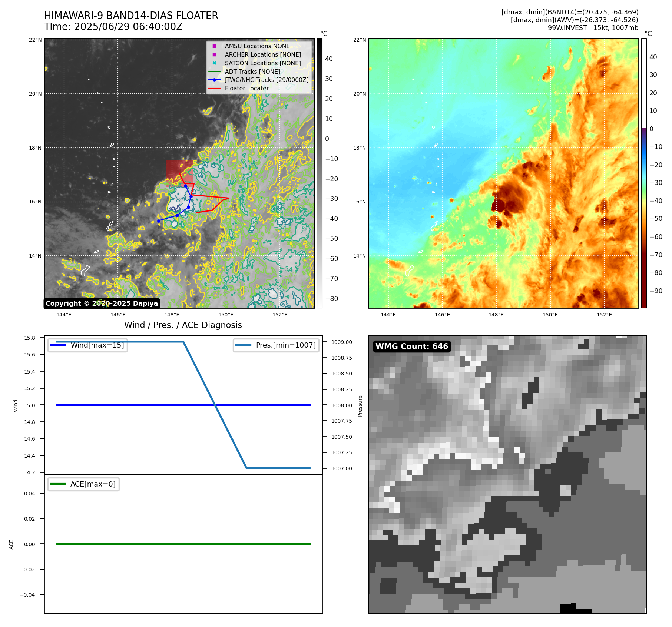Click the green ACE legend line sample
Screen dimensions: 672x627
point(58,484)
